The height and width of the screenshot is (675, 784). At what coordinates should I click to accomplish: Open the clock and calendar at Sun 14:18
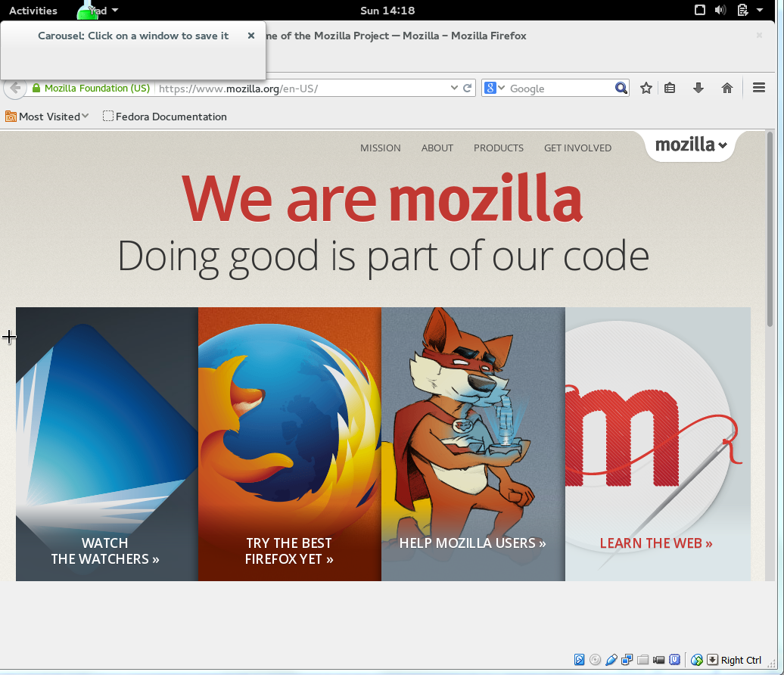pos(387,11)
